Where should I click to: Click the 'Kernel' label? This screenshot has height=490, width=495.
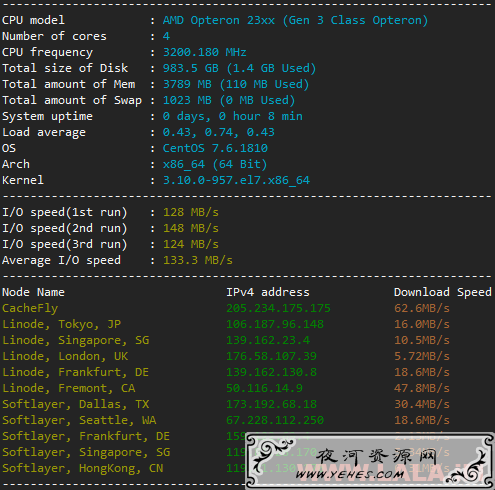pos(23,180)
